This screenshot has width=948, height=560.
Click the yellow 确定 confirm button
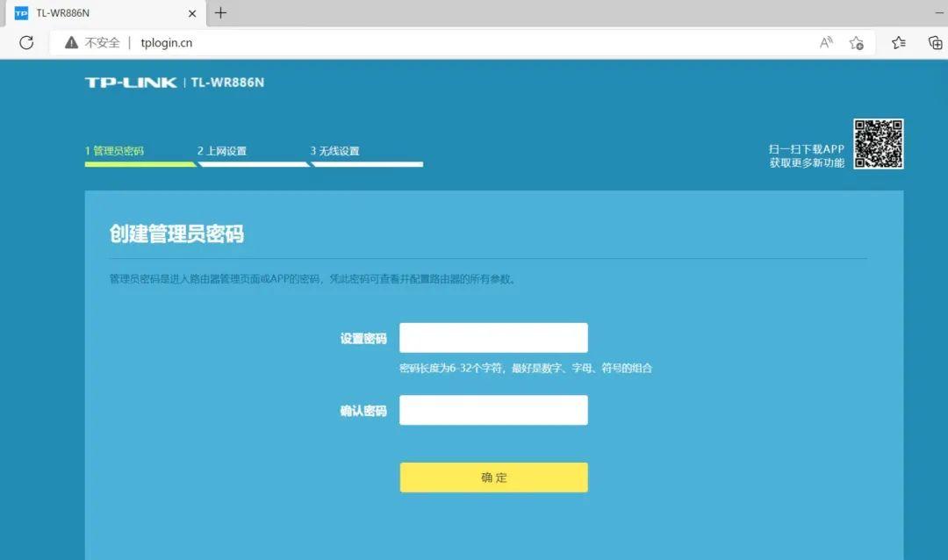(493, 477)
